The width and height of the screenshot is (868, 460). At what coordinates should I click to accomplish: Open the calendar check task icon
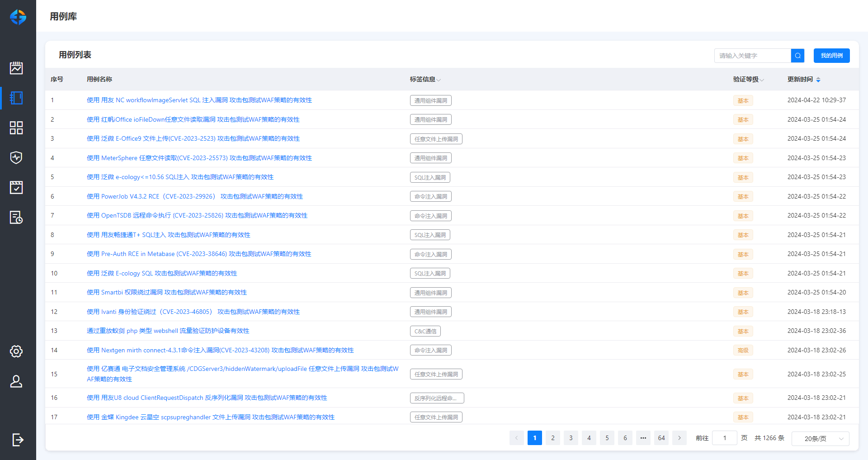[x=16, y=187]
